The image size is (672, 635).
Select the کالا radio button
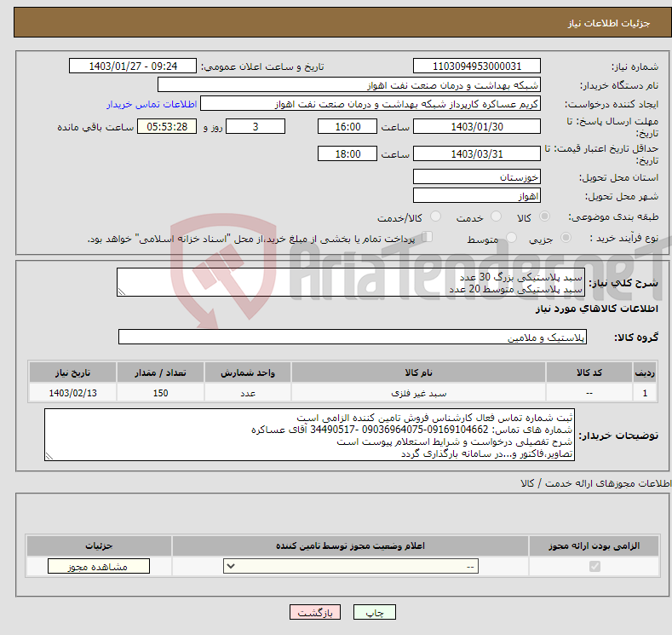pos(544,216)
